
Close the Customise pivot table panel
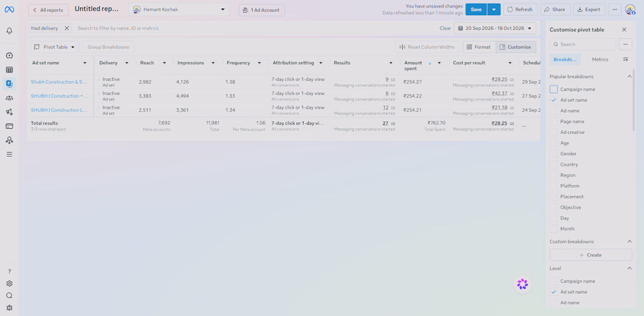point(624,29)
